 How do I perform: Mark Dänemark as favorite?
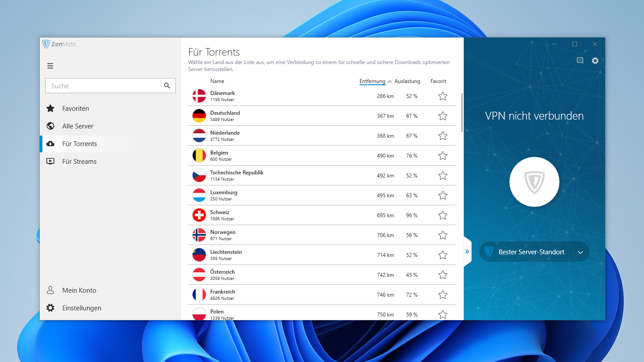[x=443, y=96]
